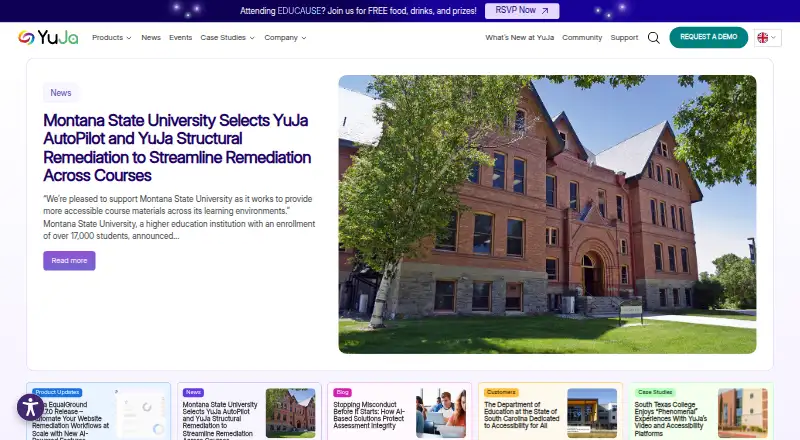Open the Support link

(x=624, y=38)
